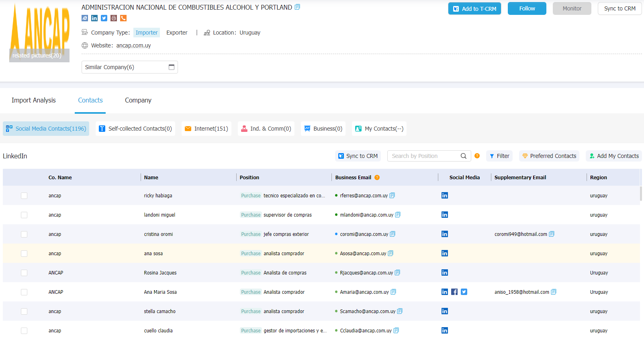Viewport: 644px width, 340px height.
Task: Copy the Rjacques@ancap.com.uy email
Action: [397, 272]
